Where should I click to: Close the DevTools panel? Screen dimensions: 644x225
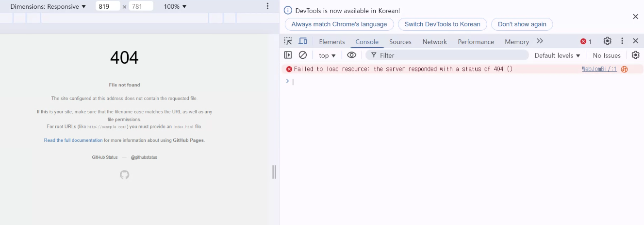click(635, 41)
